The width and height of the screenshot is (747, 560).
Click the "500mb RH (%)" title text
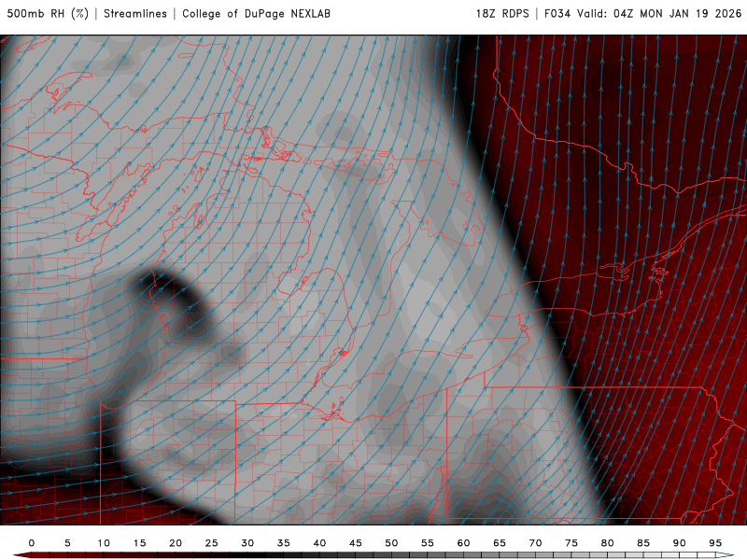click(48, 14)
